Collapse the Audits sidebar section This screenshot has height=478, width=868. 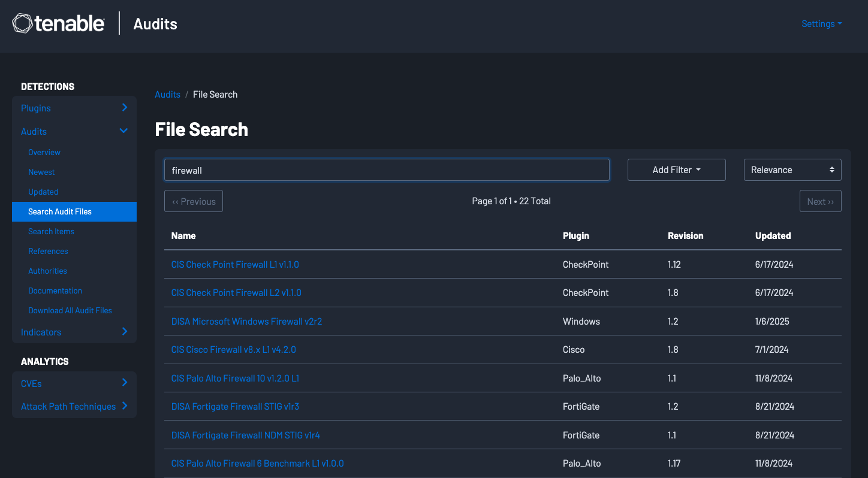pos(123,131)
